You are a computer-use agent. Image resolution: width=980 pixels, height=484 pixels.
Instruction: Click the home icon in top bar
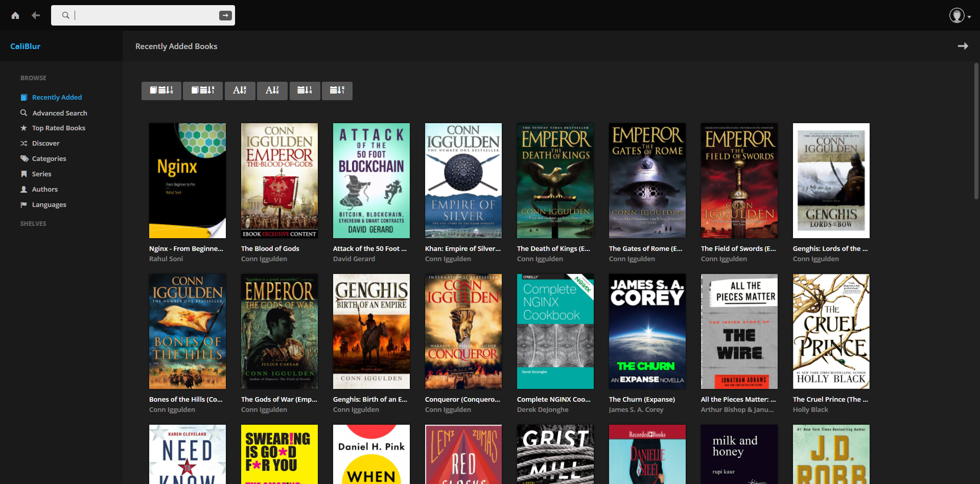pos(15,15)
